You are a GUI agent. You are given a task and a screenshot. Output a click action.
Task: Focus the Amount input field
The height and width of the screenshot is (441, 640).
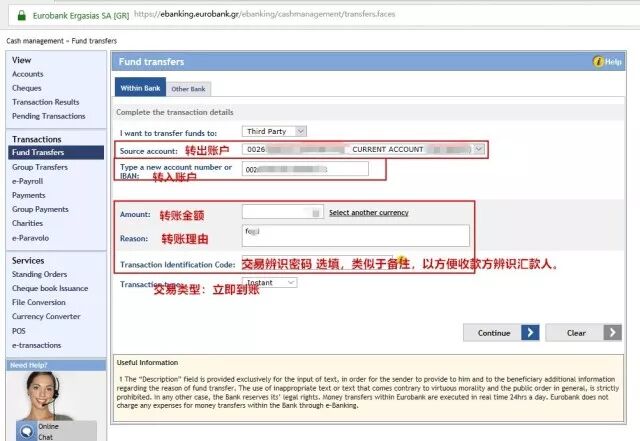[282, 212]
